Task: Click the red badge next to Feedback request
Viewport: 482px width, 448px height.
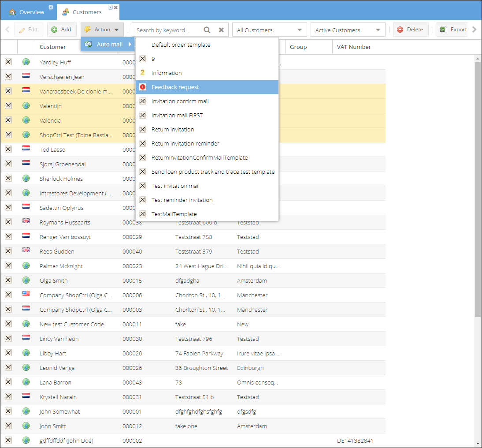Action: point(143,87)
